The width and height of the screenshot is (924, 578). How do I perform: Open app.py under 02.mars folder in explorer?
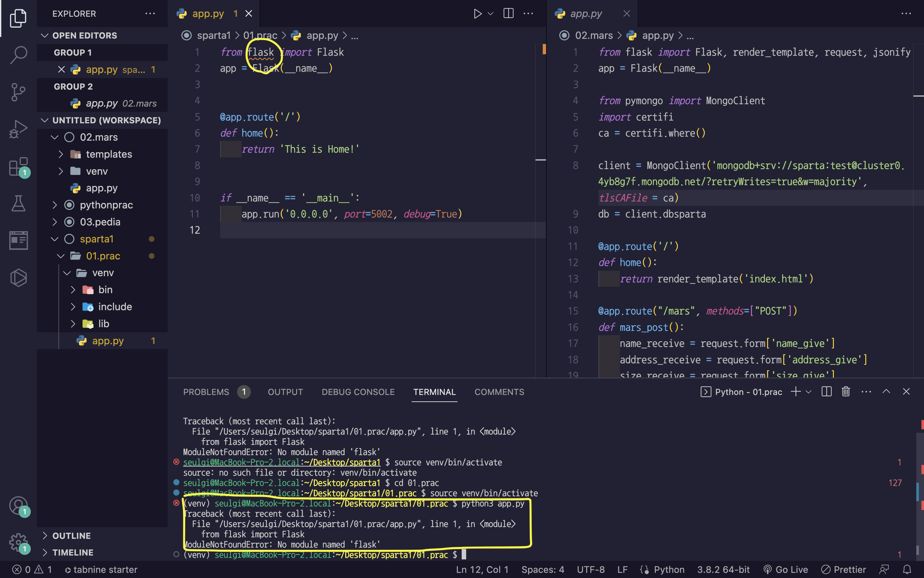(x=102, y=188)
